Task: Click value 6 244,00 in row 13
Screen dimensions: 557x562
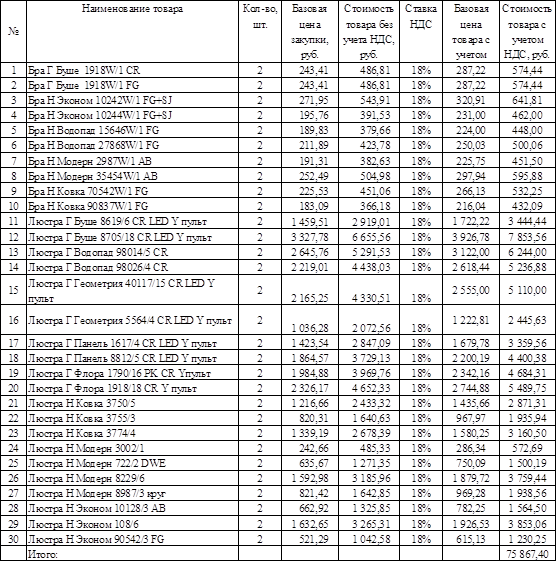Action: tap(528, 252)
